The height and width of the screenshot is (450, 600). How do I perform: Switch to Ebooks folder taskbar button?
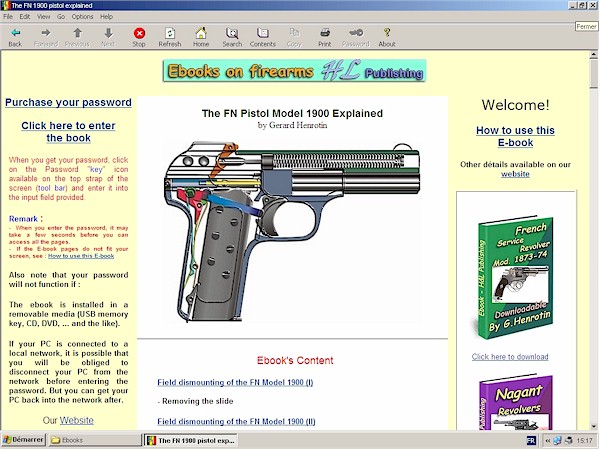95,440
